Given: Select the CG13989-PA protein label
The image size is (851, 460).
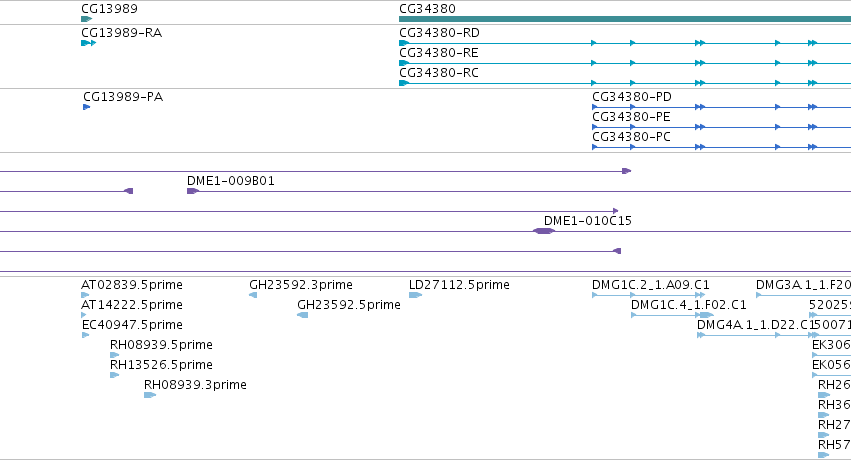Looking at the screenshot, I should [x=123, y=97].
